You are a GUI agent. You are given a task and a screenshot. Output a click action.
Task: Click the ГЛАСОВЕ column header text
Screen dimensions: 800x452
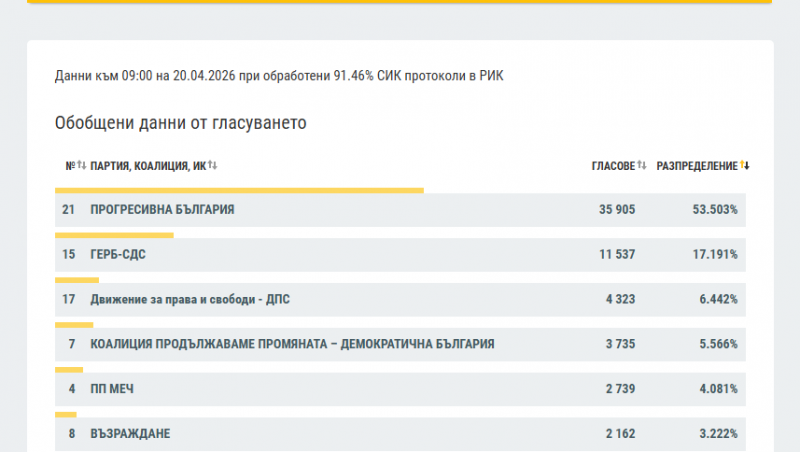point(613,165)
